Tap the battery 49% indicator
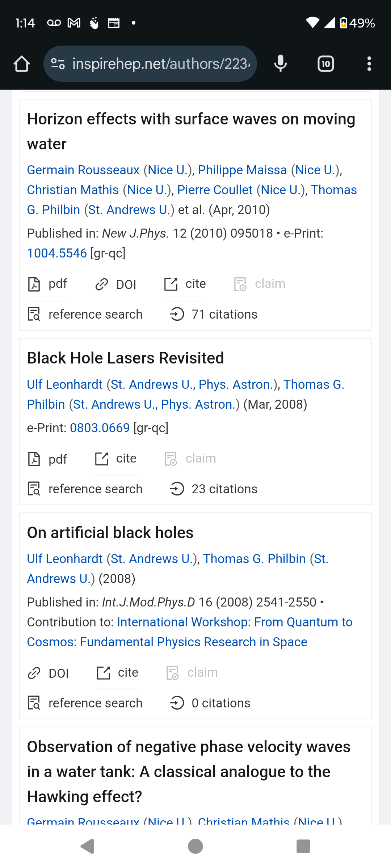This screenshot has width=391, height=868. pos(358,23)
